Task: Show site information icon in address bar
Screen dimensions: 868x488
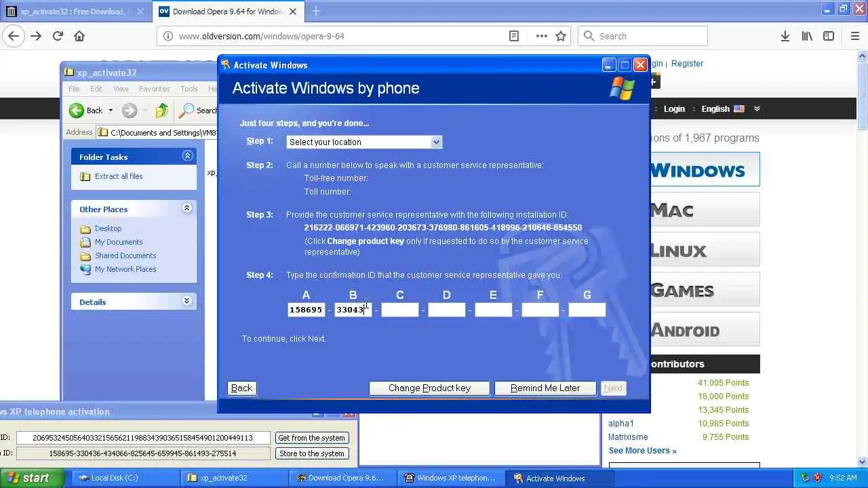Action: [x=167, y=36]
